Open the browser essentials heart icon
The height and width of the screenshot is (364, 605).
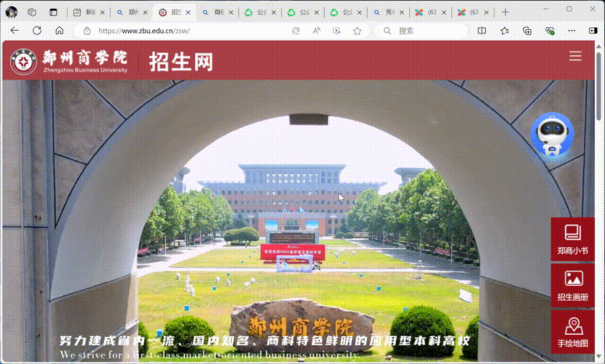coord(550,31)
